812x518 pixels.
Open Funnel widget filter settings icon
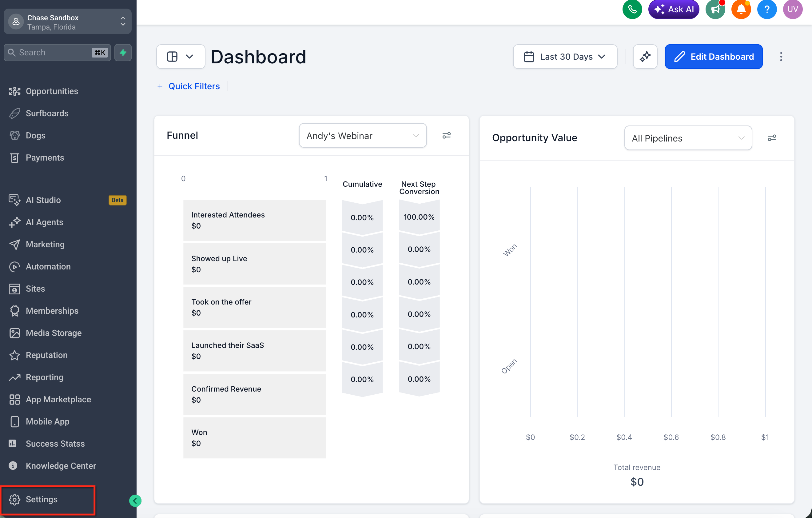point(447,135)
